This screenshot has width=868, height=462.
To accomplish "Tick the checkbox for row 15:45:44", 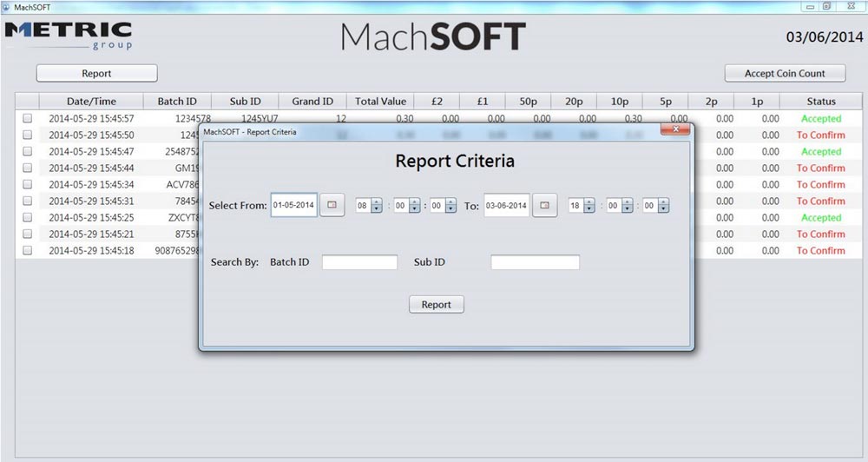I will 27,168.
